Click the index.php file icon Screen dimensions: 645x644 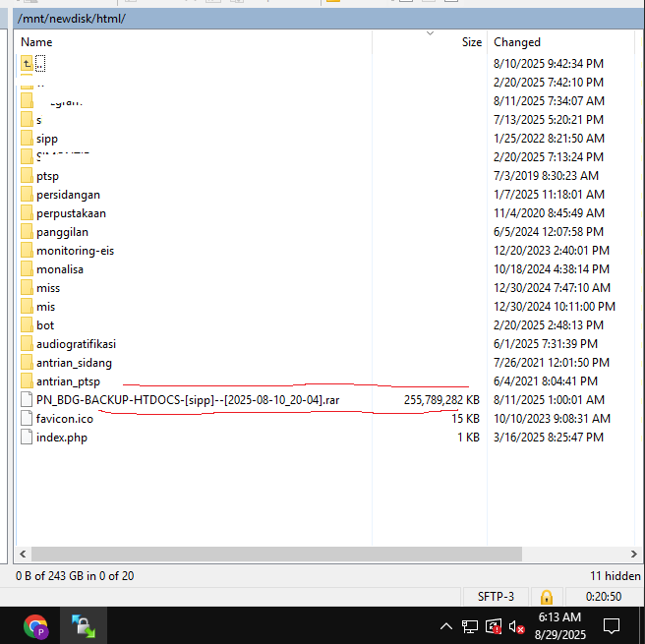(27, 438)
